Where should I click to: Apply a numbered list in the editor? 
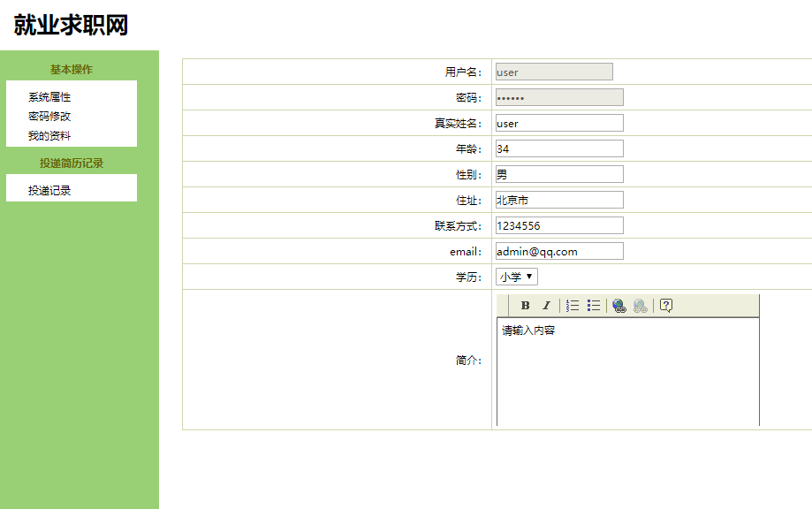point(571,305)
